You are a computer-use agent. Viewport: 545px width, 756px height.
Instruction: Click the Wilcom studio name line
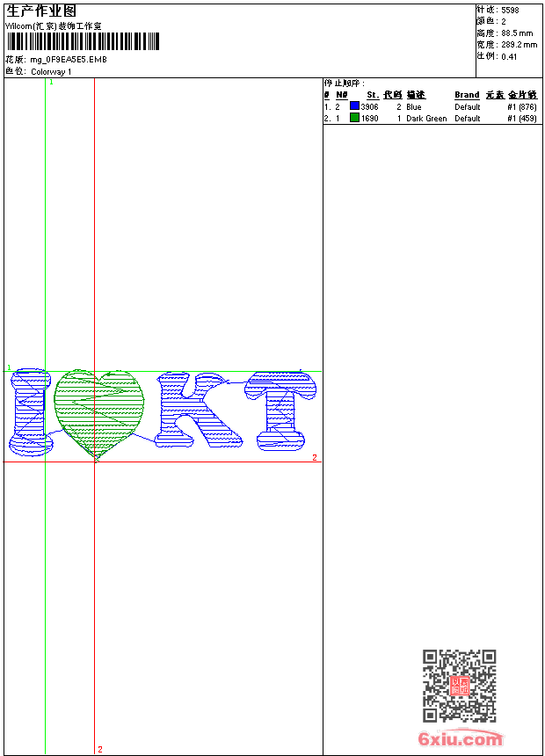point(54,26)
